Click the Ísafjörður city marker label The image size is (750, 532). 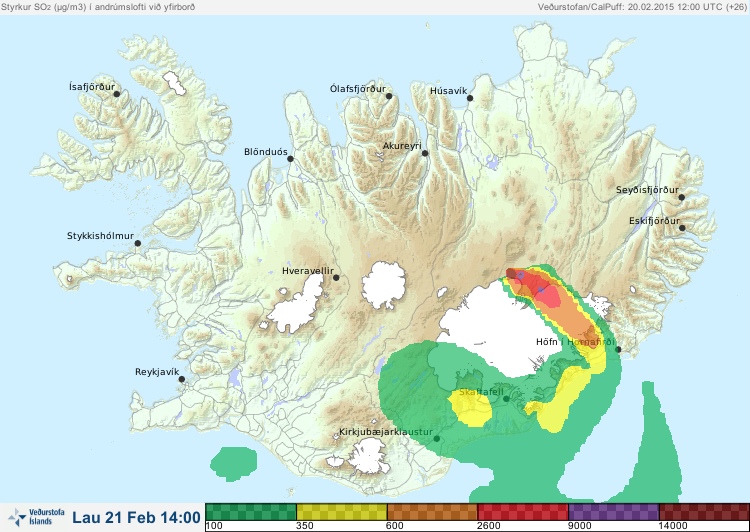point(92,87)
